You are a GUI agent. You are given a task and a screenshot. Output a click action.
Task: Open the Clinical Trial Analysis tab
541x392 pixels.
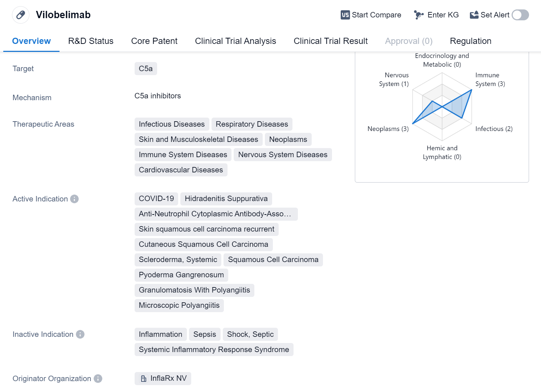235,41
